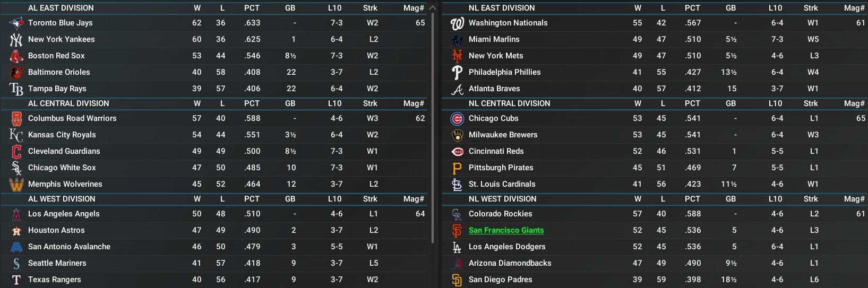Click the Washington Nationals logo icon

tap(457, 23)
